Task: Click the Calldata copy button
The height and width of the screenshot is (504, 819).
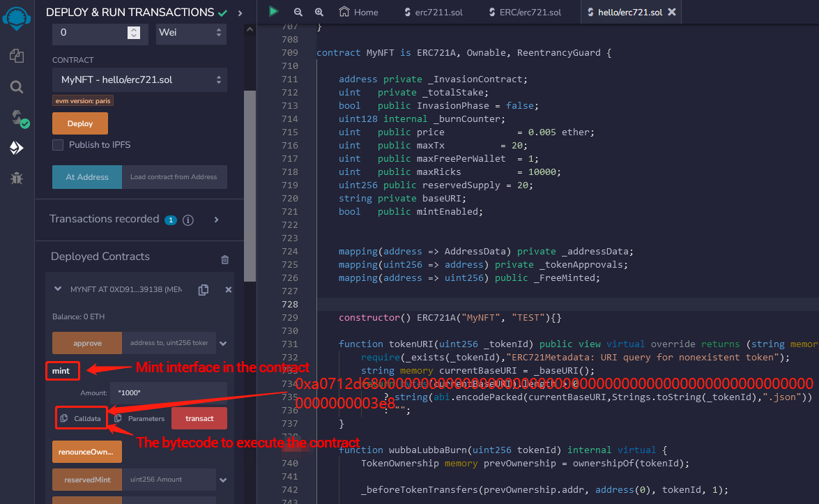Action: point(82,418)
